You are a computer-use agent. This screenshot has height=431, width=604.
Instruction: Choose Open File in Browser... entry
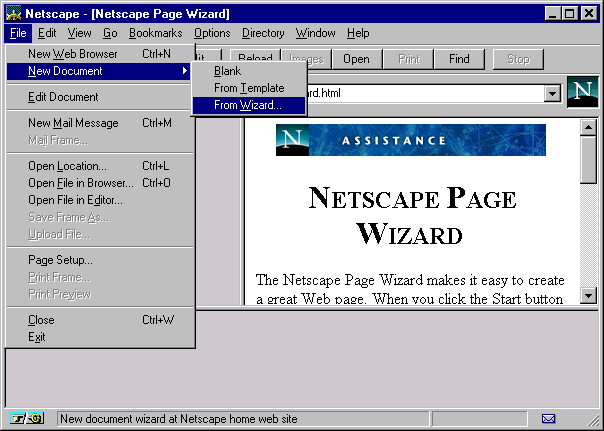100,183
